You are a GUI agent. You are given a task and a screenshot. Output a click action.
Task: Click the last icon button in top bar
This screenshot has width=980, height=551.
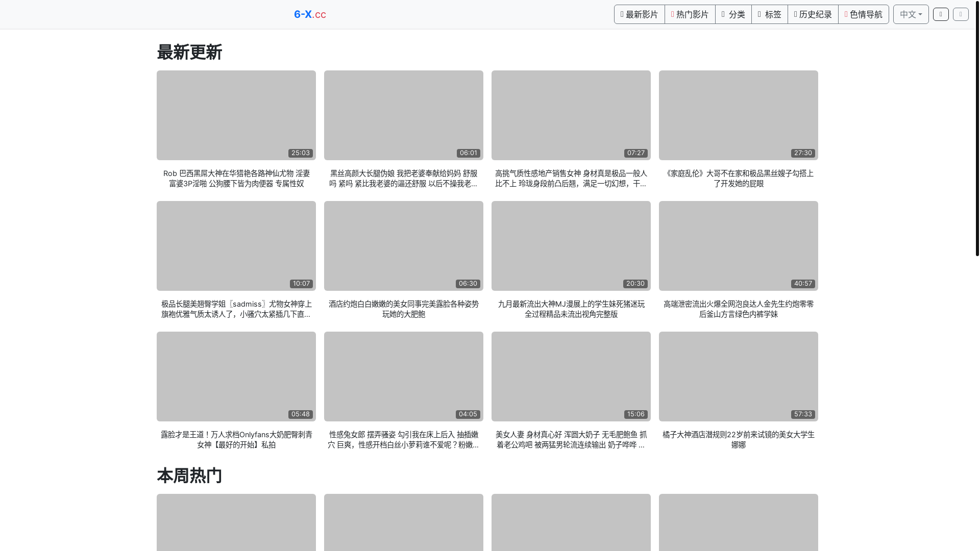(961, 14)
